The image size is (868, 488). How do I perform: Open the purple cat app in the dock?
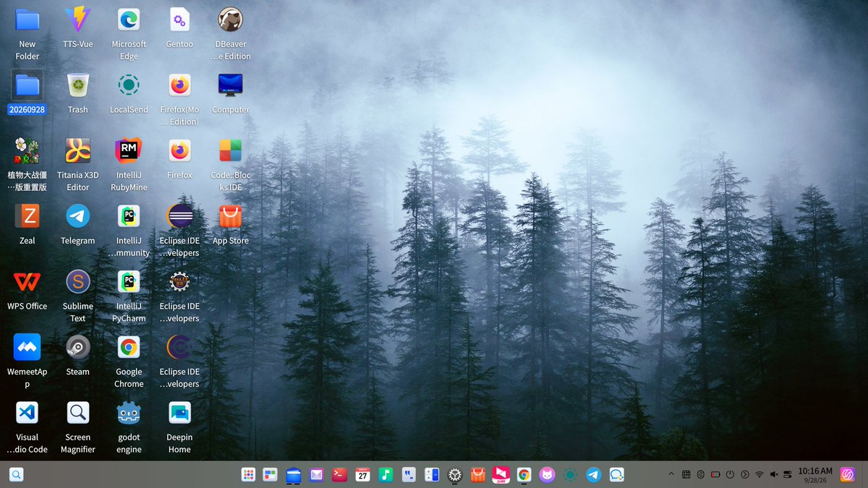click(x=547, y=475)
